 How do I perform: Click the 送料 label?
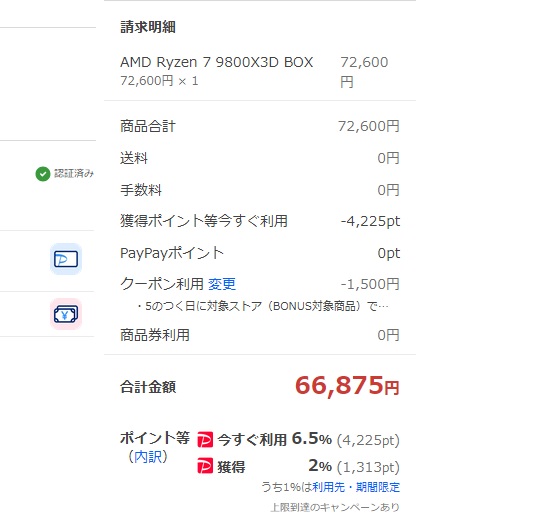(x=134, y=158)
